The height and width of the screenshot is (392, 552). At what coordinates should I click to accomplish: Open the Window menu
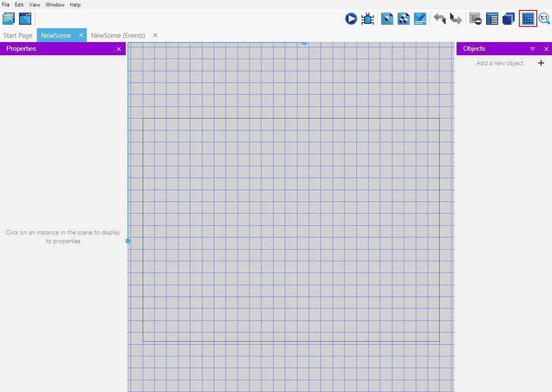click(55, 5)
